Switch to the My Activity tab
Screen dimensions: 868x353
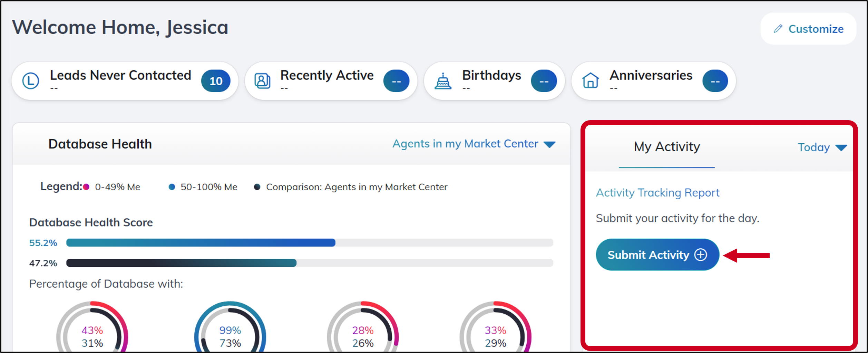pos(666,147)
